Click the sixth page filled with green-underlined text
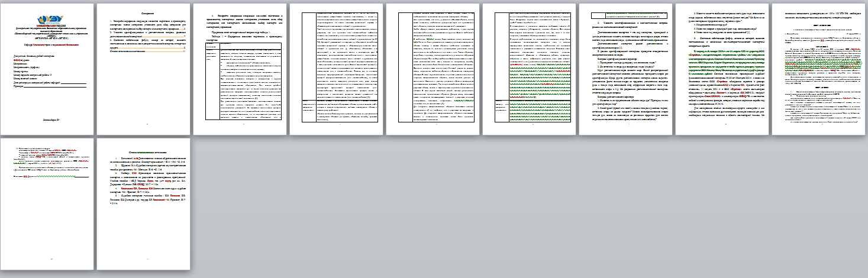 tap(530, 70)
